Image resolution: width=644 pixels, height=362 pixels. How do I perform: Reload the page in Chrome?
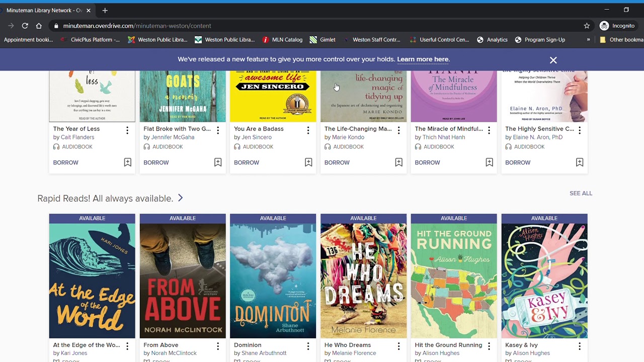pos(25,26)
